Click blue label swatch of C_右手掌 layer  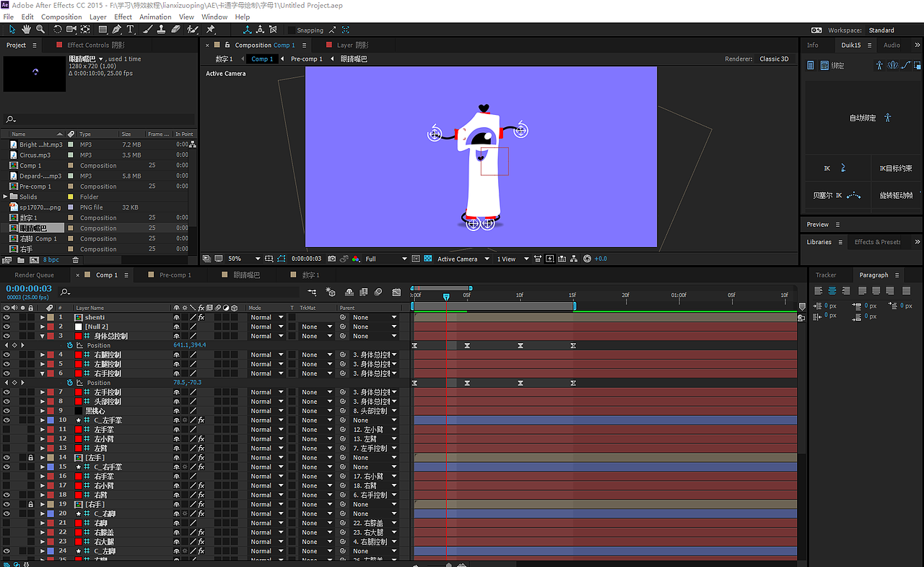point(51,467)
